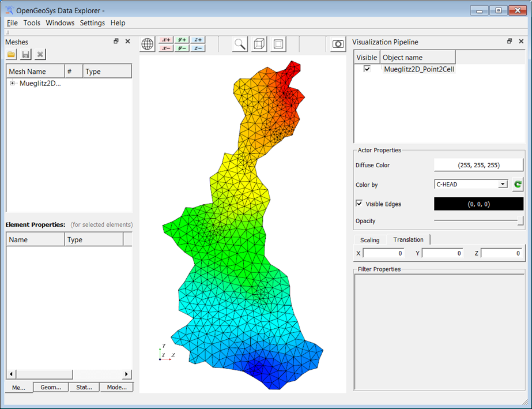Click the globe icon in the toolbar
This screenshot has width=532, height=409.
148,44
